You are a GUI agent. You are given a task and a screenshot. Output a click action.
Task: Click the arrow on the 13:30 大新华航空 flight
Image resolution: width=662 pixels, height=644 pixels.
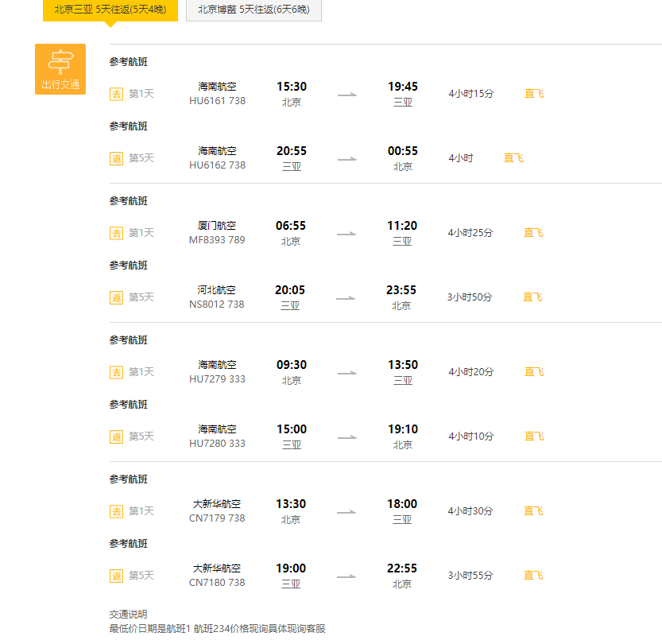click(x=346, y=512)
